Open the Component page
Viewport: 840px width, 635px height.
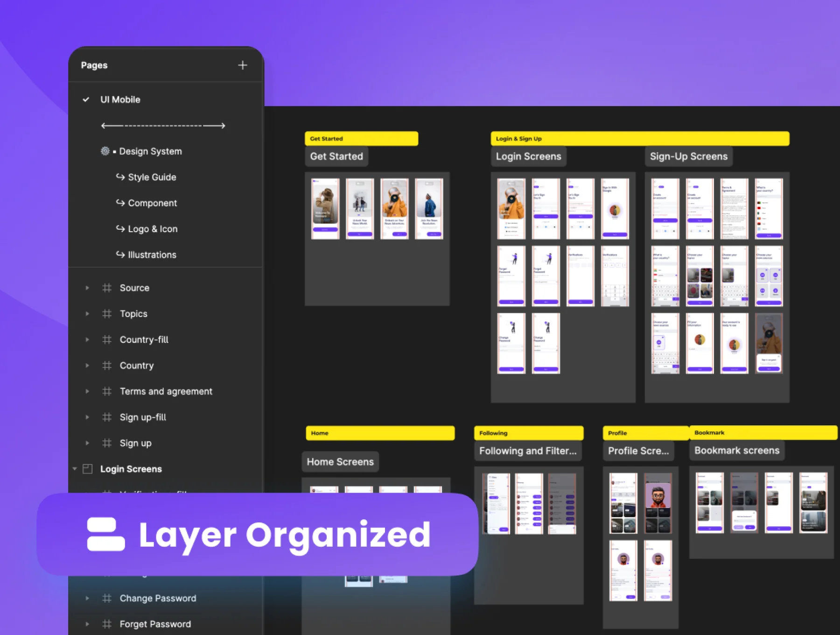[153, 203]
